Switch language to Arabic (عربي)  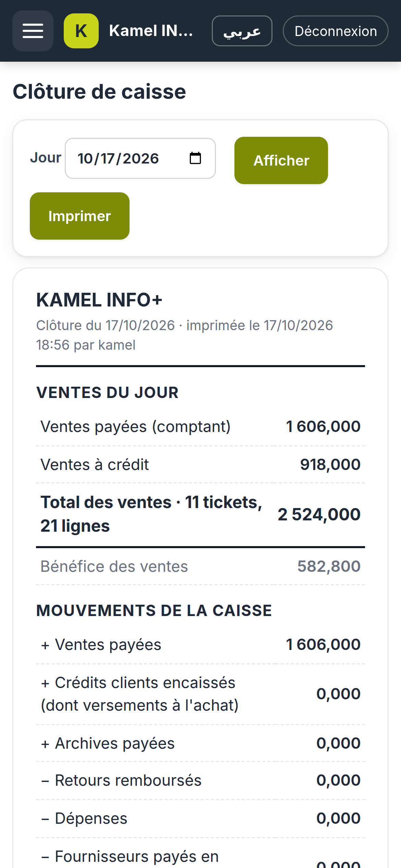(242, 31)
